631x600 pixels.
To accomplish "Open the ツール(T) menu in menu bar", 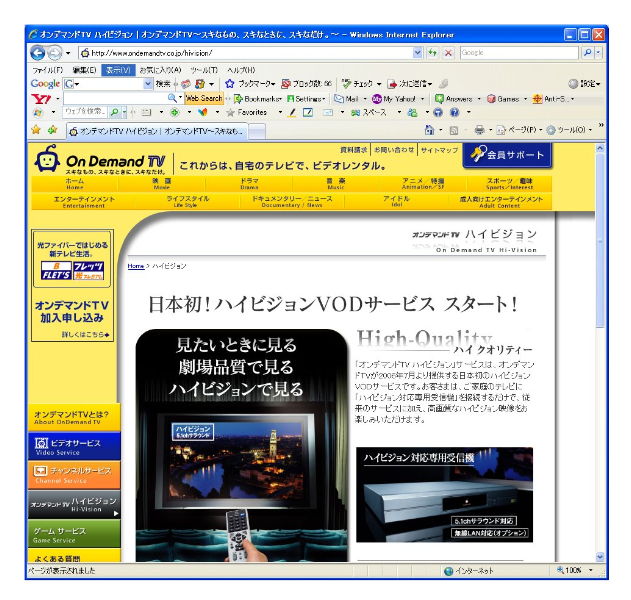I will click(x=204, y=70).
